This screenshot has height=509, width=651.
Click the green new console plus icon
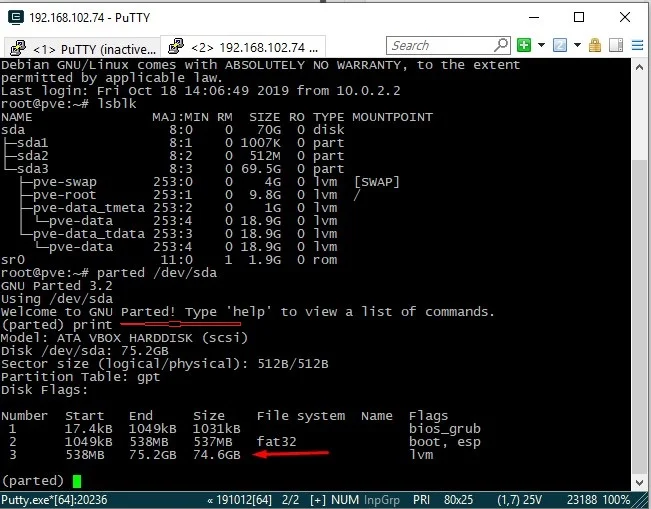(x=524, y=45)
